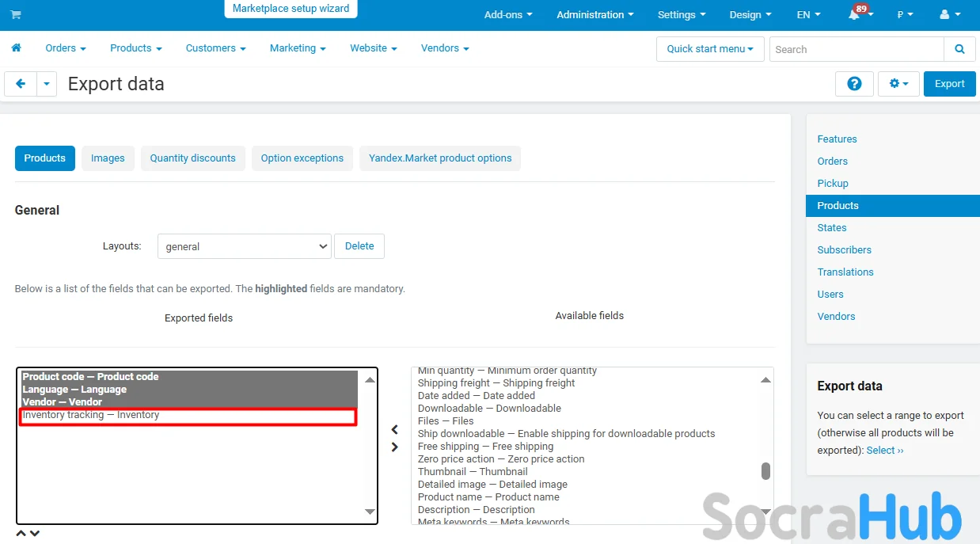Expand the Add-ons menu
The image size is (980, 544).
coord(507,15)
